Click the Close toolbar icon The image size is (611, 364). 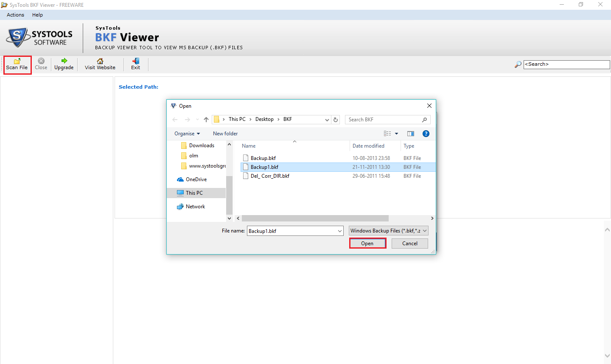coord(41,61)
